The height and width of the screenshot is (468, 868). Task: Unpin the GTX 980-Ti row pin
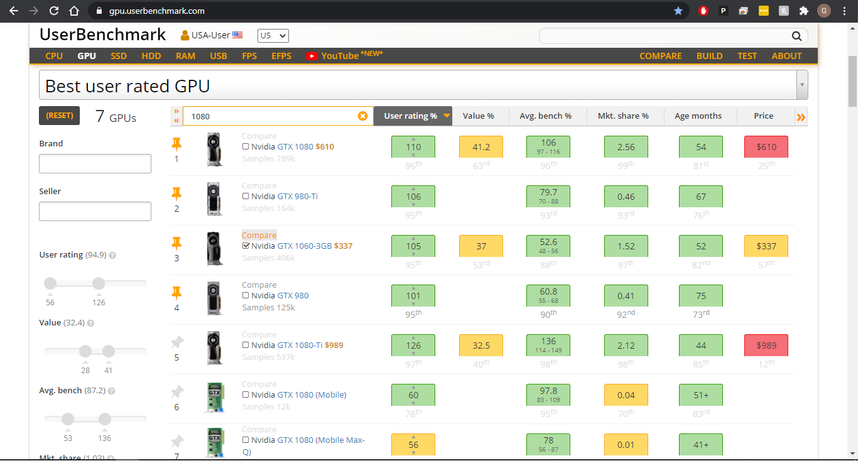pyautogui.click(x=176, y=193)
